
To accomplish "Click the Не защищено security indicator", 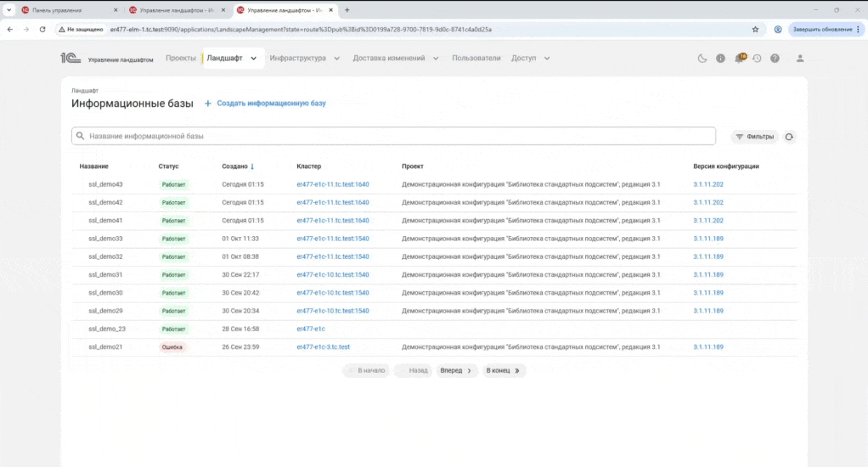I will point(81,30).
